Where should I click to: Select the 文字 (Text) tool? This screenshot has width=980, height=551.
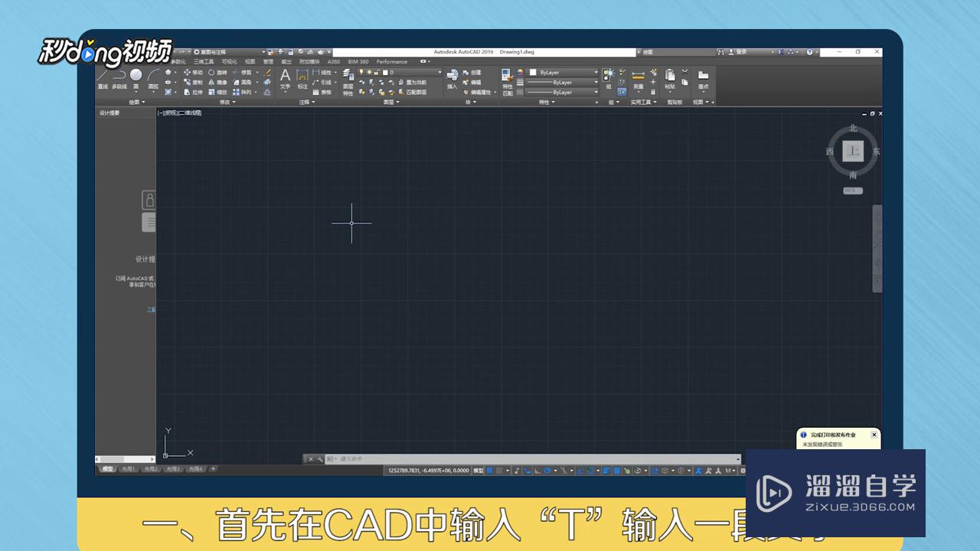(285, 79)
